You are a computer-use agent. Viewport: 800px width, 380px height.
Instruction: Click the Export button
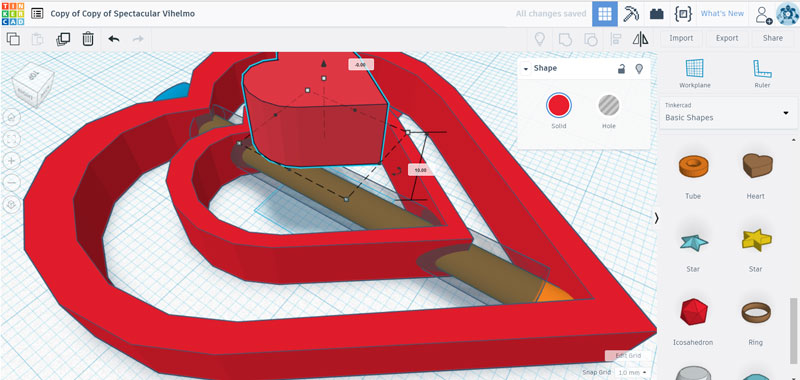tap(727, 38)
